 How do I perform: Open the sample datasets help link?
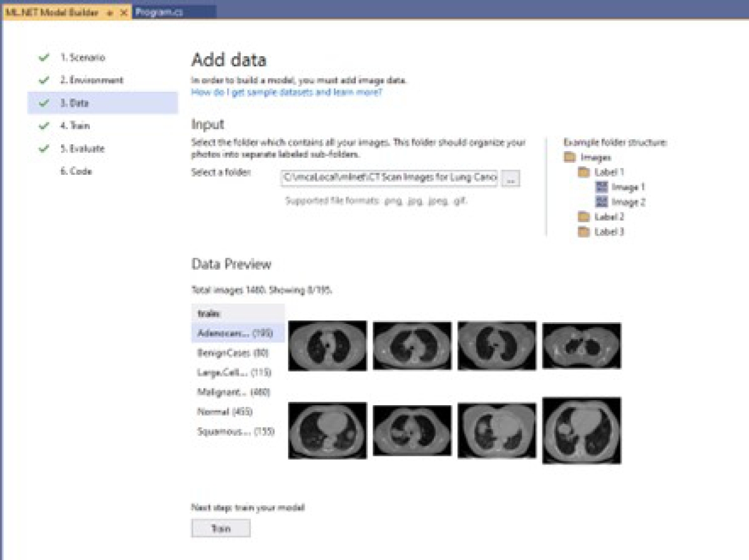click(286, 92)
